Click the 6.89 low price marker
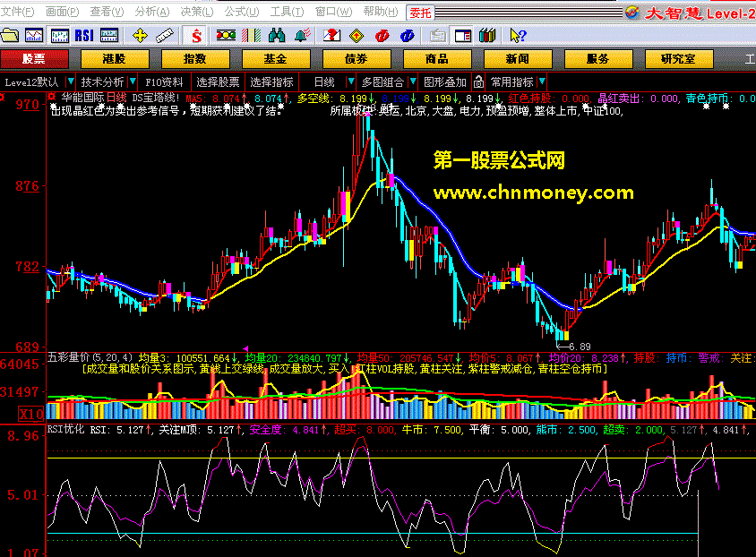This screenshot has width=756, height=557. pyautogui.click(x=574, y=347)
